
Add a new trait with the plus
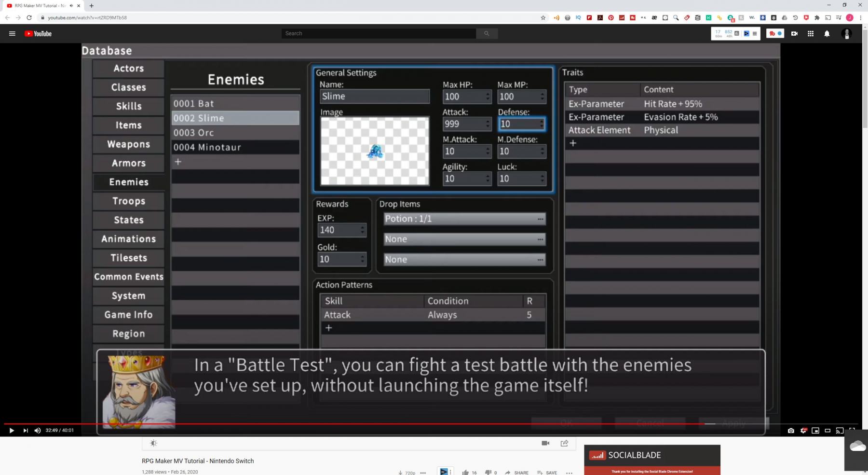tap(573, 143)
